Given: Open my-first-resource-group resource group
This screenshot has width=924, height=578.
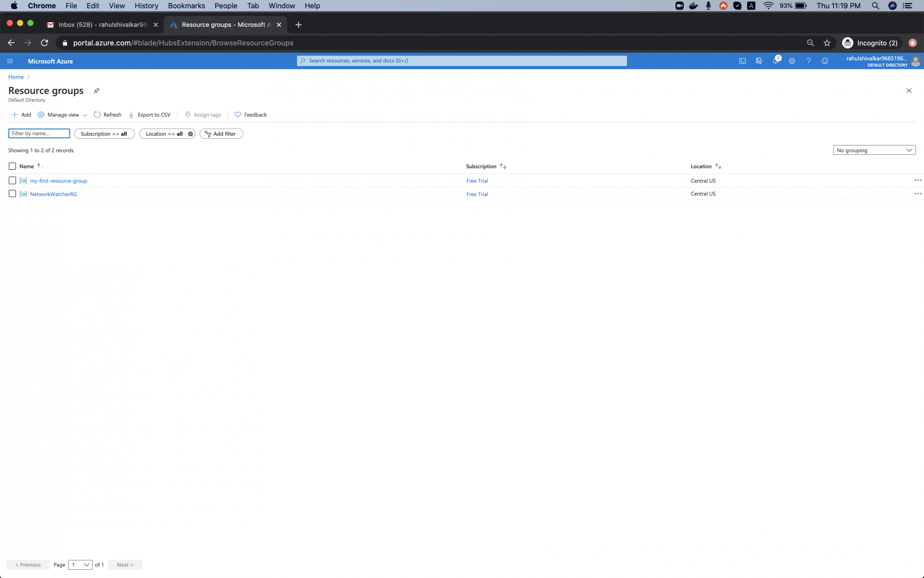Looking at the screenshot, I should tap(59, 180).
